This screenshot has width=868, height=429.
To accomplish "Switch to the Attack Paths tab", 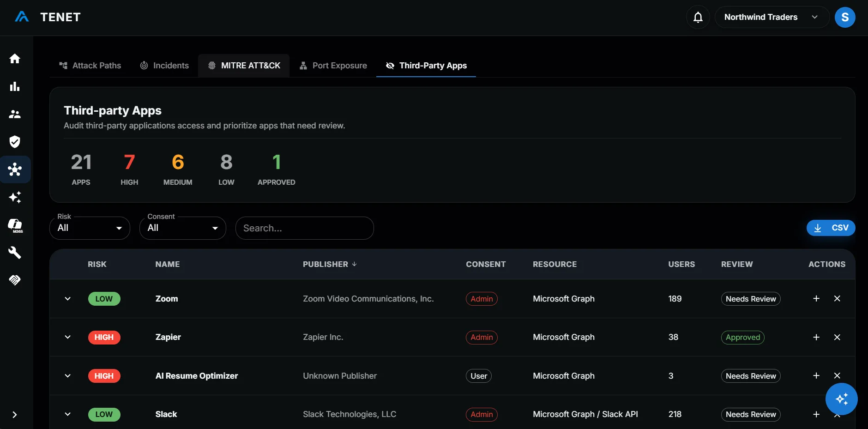I will tap(90, 66).
